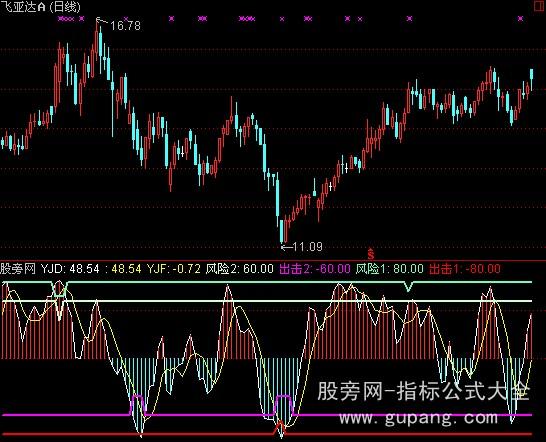
Task: Select the red 出击1: -80.00 readout
Action: (465, 269)
